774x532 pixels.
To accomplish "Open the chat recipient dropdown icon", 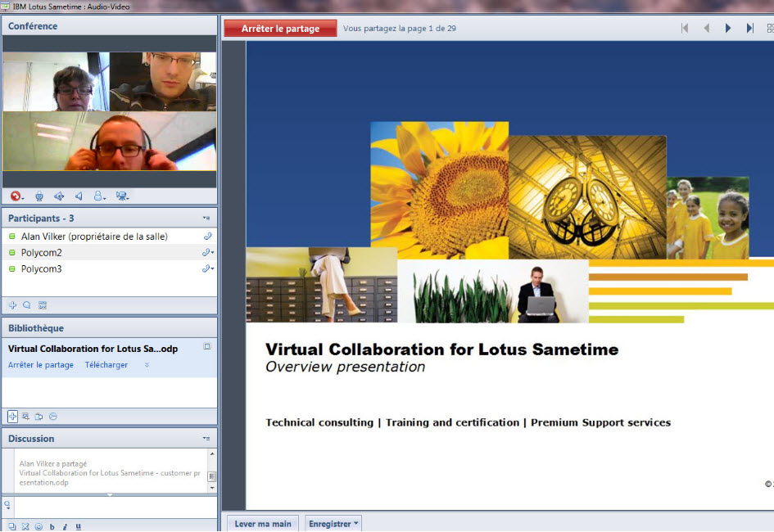I will coord(7,504).
